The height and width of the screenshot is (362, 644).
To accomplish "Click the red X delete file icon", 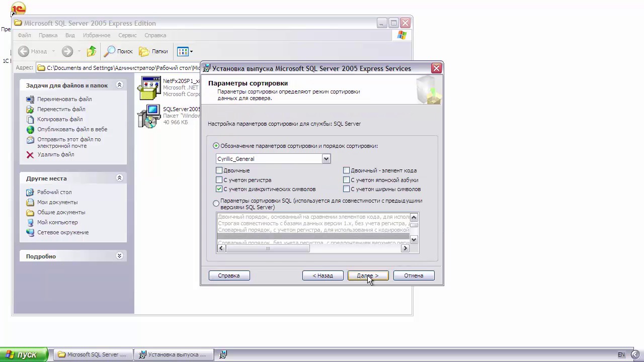I will click(30, 154).
